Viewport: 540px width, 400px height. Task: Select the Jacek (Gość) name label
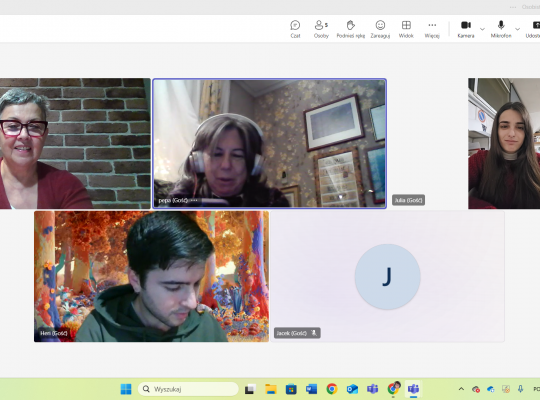pyautogui.click(x=291, y=333)
